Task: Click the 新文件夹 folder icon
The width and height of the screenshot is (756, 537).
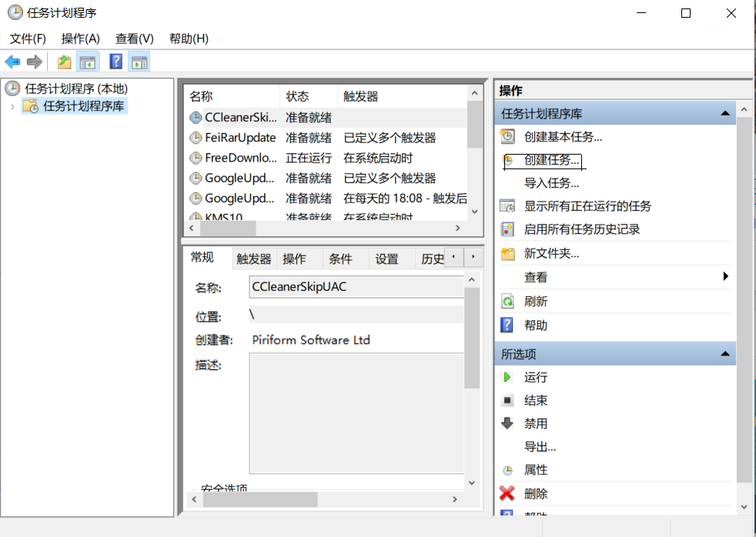Action: [x=507, y=253]
